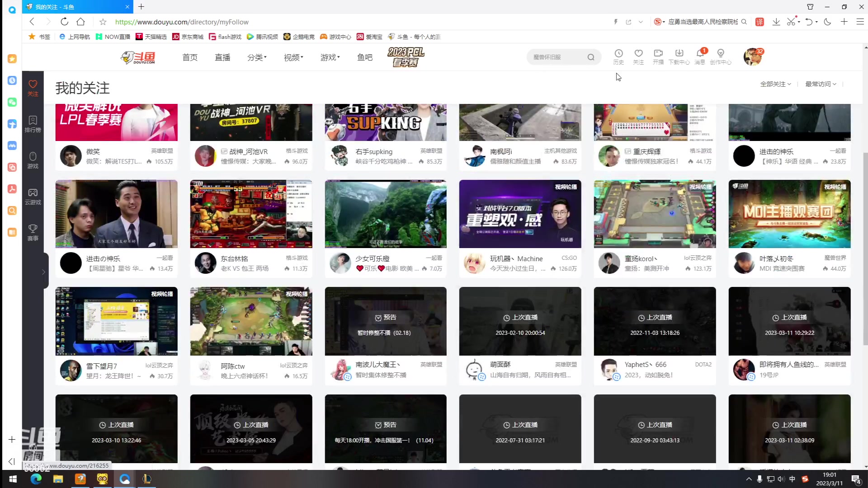Click the taskbar volume icon
The width and height of the screenshot is (868, 488).
(x=781, y=479)
